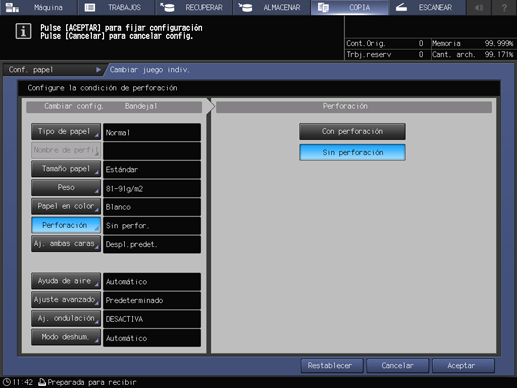
Task: Click the Conf. papel breadcrumb arrow
Action: pyautogui.click(x=98, y=70)
